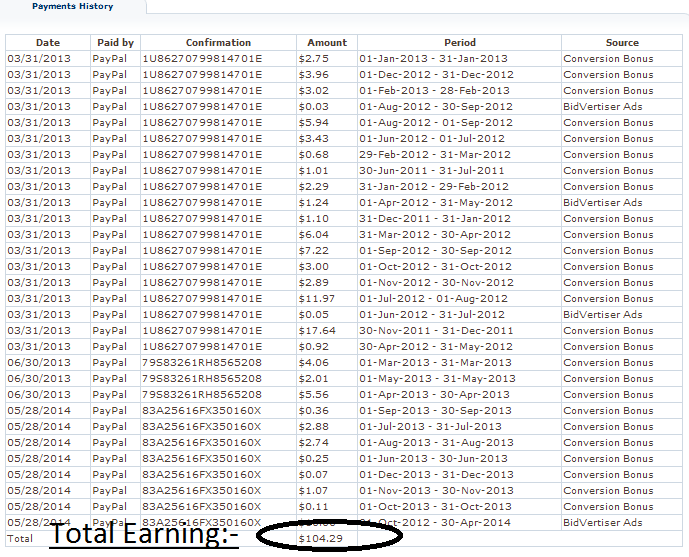Click period 01-Jun-2012 - 31-Jul-2012
This screenshot has height=557, width=689.
432,315
